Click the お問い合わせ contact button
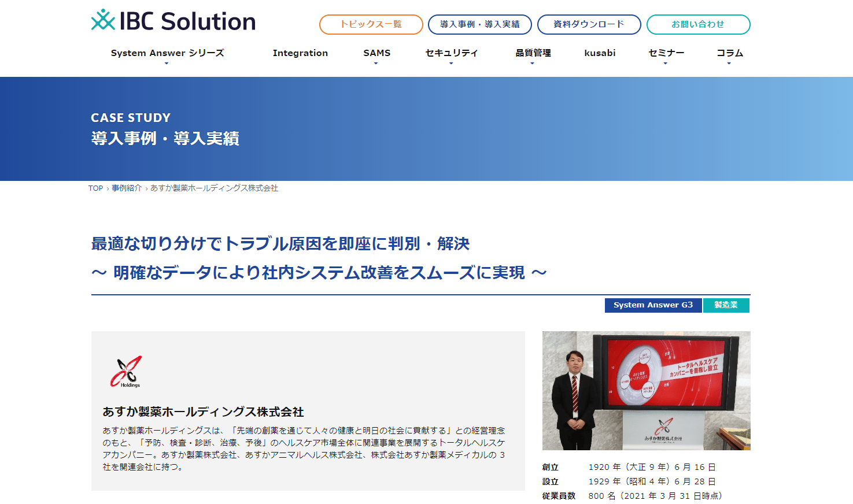 tap(699, 24)
